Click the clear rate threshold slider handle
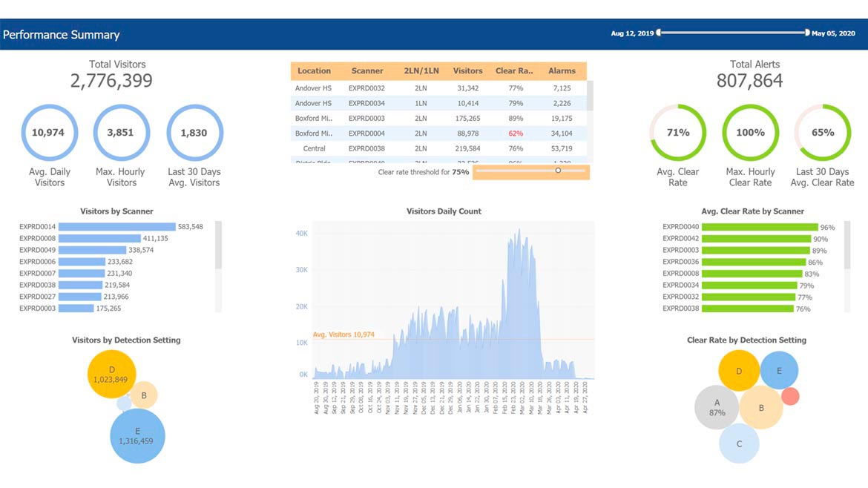Viewport: 868px width, 488px height. click(558, 170)
